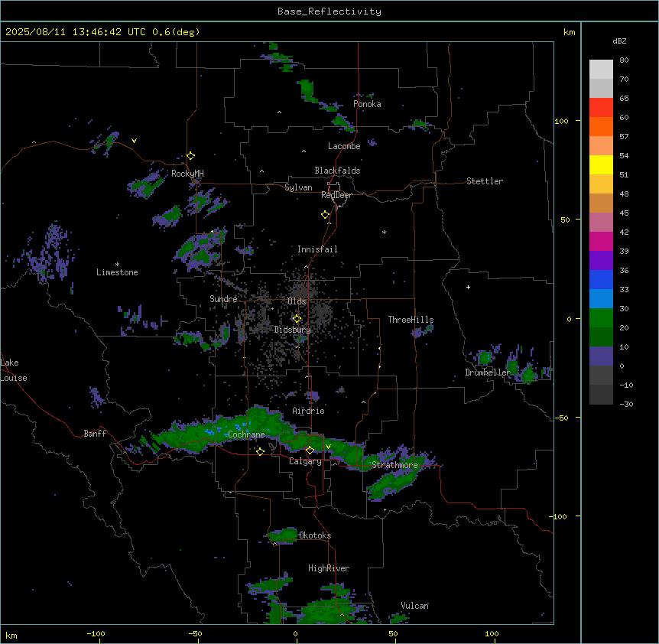Click the Airdrie city label
This screenshot has height=644, width=659.
click(308, 411)
